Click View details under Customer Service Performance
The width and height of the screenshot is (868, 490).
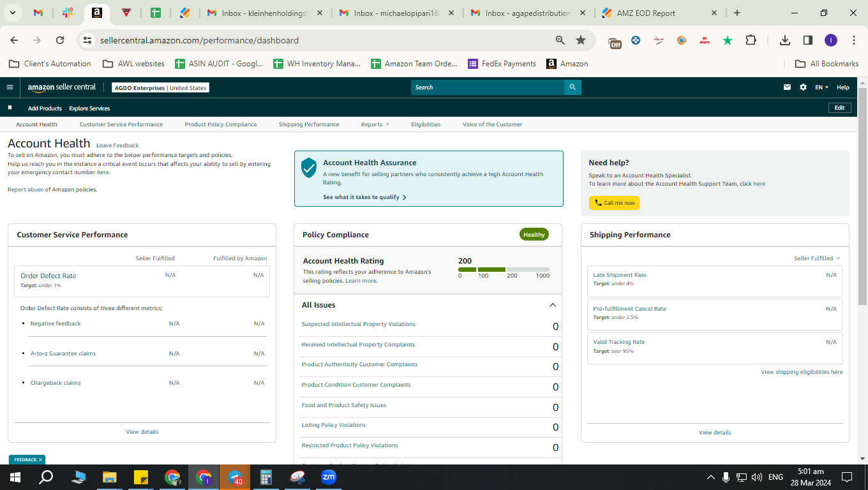click(142, 432)
